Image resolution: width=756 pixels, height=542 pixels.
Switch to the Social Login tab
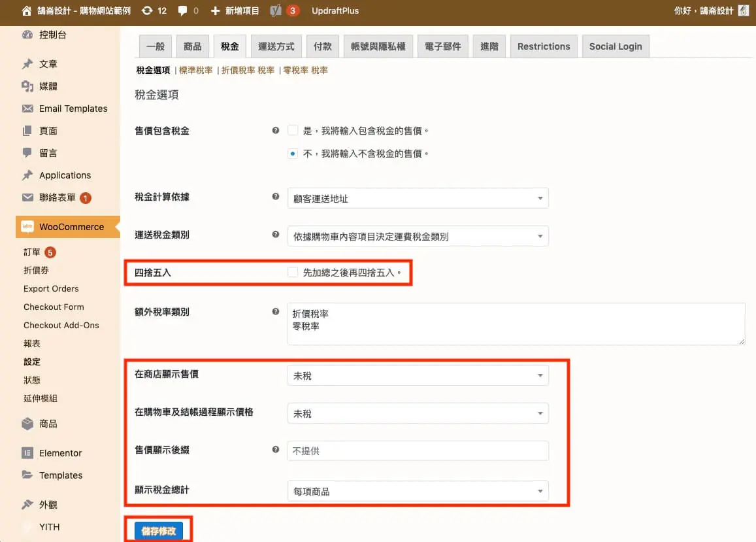(616, 46)
